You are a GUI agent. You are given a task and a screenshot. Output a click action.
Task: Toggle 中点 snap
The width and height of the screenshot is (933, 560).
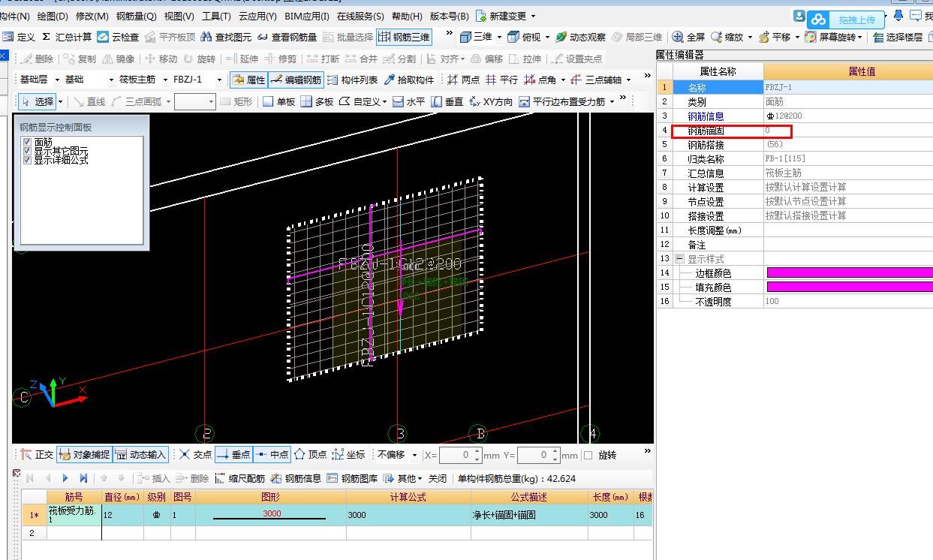pyautogui.click(x=272, y=455)
